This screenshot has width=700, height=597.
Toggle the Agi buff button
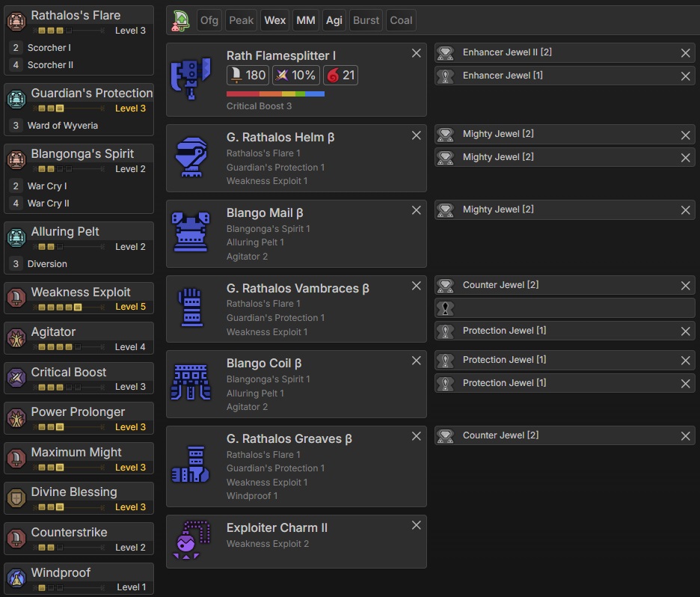(334, 21)
